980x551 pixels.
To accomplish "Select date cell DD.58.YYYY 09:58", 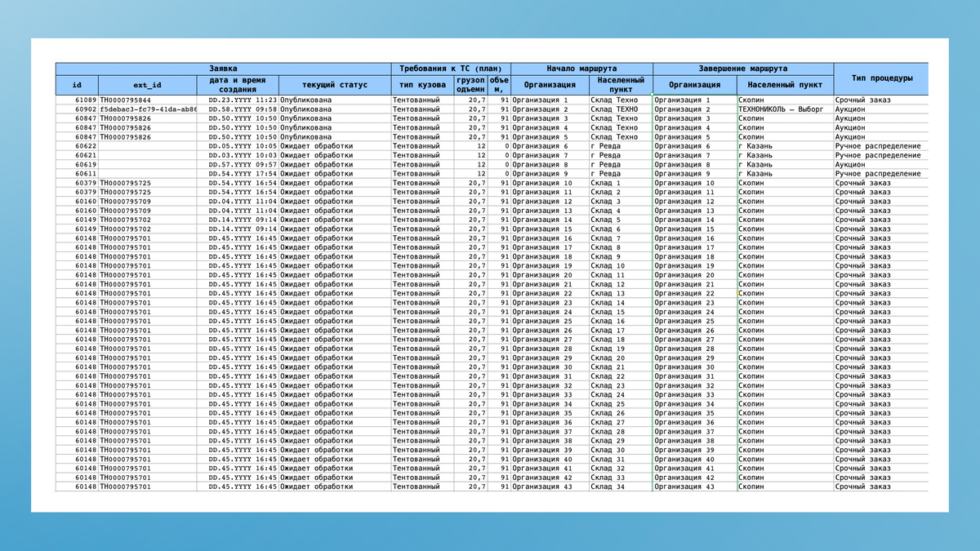I will 238,109.
